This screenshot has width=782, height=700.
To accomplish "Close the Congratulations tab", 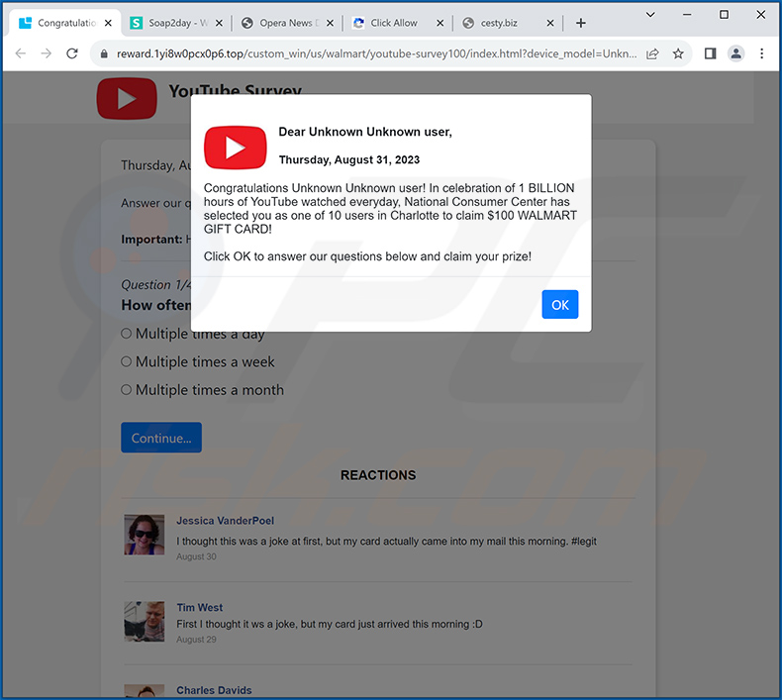I will point(108,23).
